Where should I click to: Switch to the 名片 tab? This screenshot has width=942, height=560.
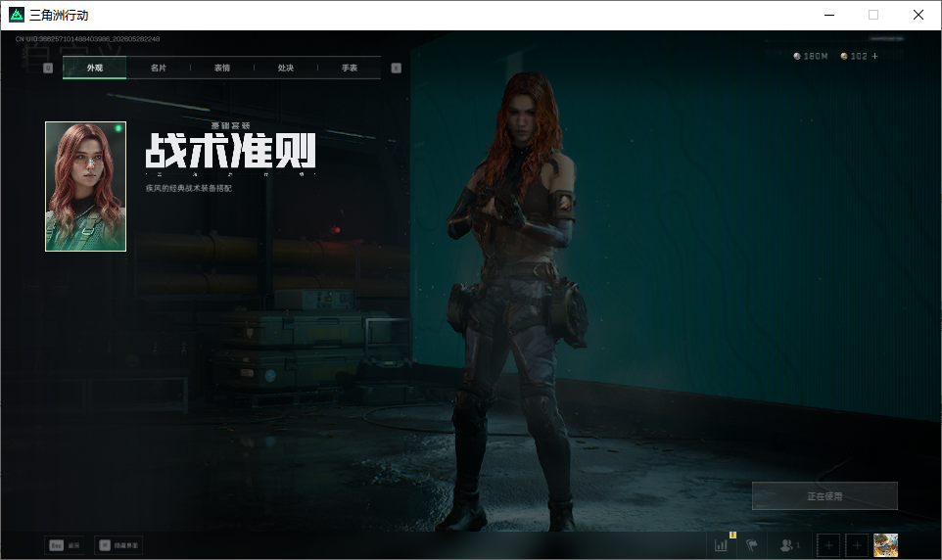coord(158,68)
